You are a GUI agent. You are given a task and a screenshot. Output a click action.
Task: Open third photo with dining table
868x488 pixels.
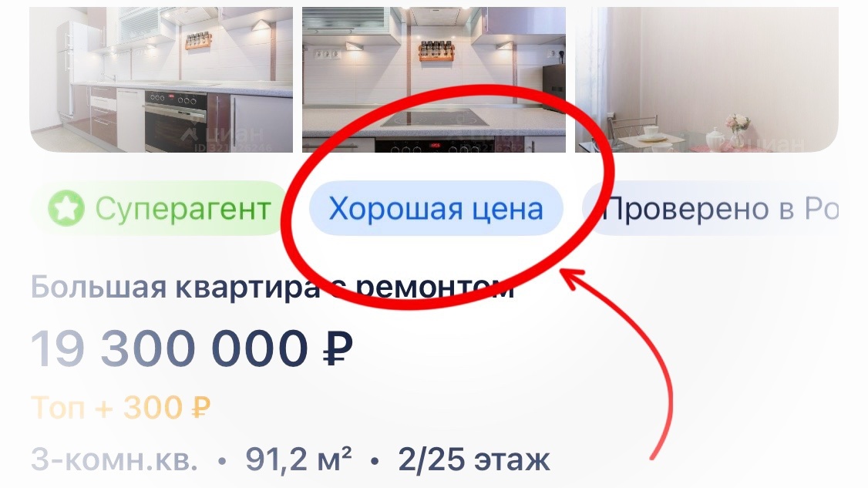pyautogui.click(x=707, y=79)
